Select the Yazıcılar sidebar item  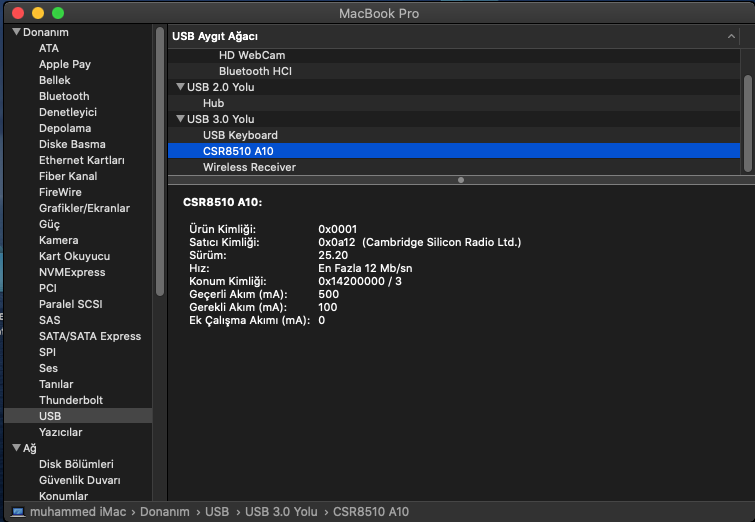click(x=60, y=432)
